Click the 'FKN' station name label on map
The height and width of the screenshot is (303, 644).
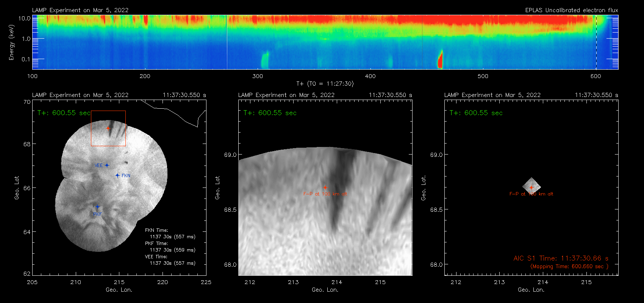click(126, 176)
